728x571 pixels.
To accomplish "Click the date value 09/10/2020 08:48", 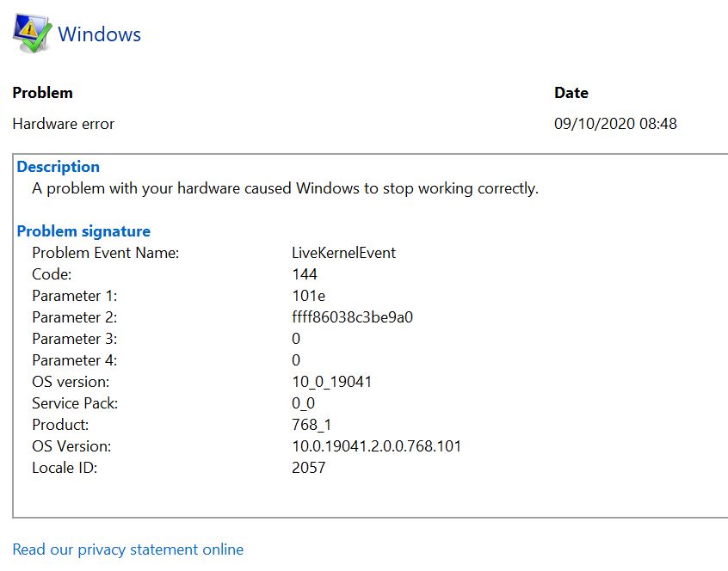I will pyautogui.click(x=615, y=124).
